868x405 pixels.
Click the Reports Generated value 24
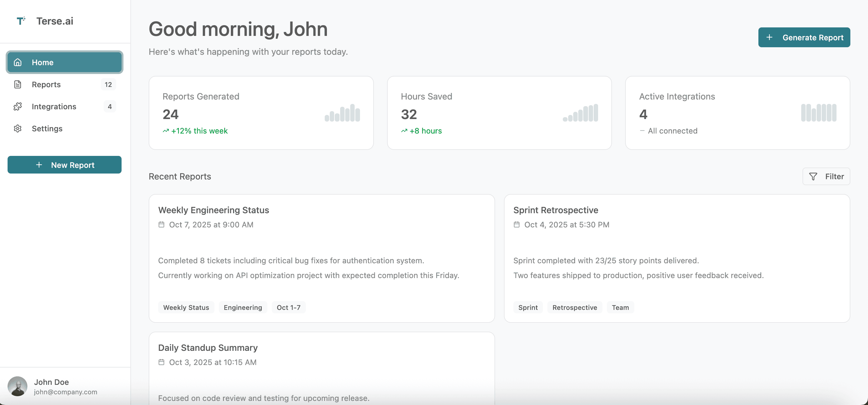tap(170, 114)
